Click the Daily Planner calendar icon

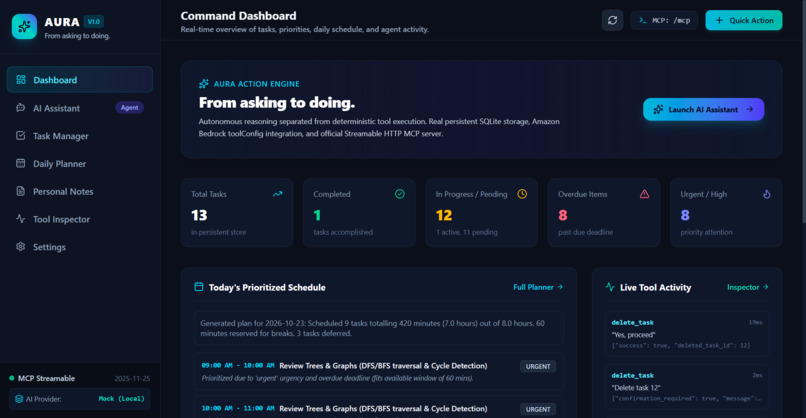(x=21, y=163)
